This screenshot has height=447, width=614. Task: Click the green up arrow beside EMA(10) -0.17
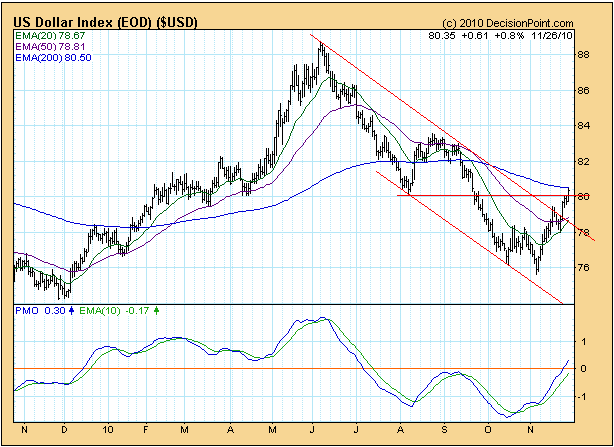[156, 311]
